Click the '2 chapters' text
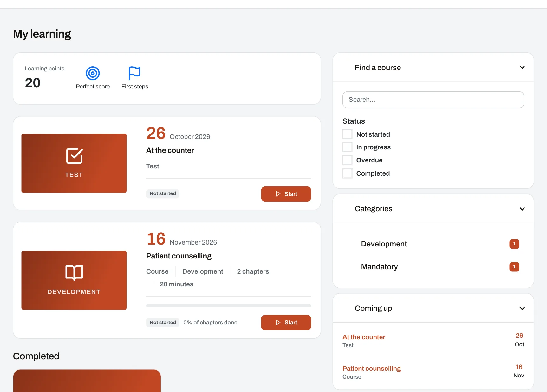This screenshot has height=392, width=547. click(253, 271)
